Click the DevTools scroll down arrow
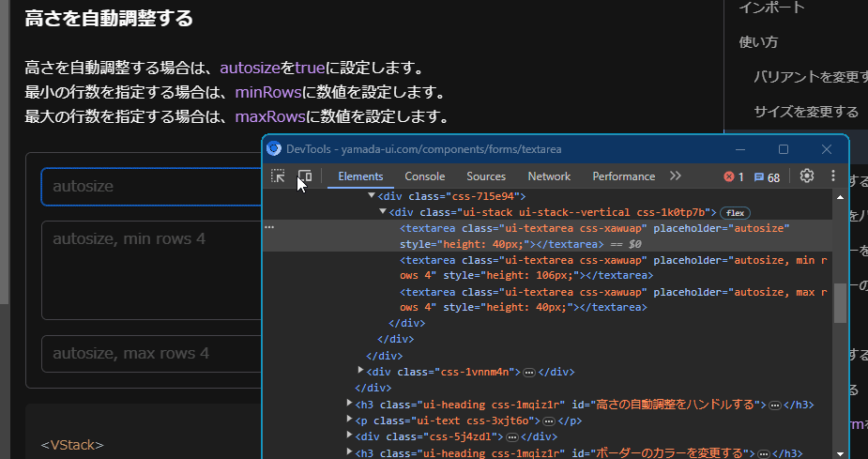 click(x=840, y=453)
